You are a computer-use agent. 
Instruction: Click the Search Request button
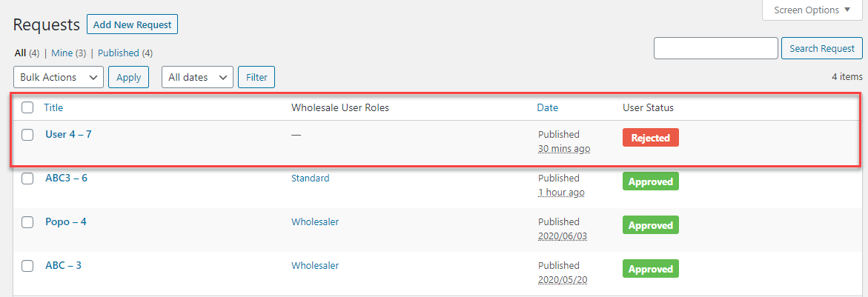[821, 49]
